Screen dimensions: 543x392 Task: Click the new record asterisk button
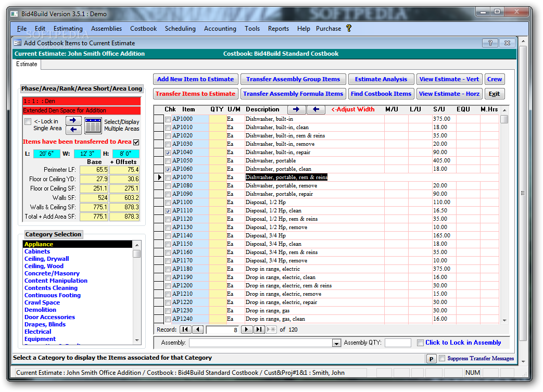(x=271, y=330)
